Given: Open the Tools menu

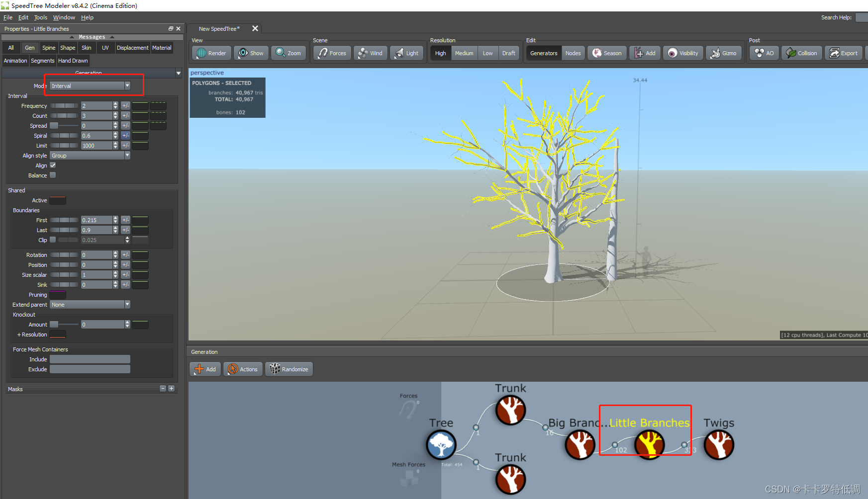Looking at the screenshot, I should pyautogui.click(x=41, y=17).
